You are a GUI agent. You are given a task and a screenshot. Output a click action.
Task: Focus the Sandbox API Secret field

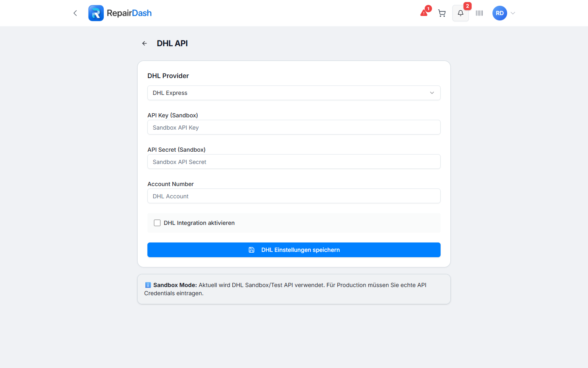(x=294, y=162)
